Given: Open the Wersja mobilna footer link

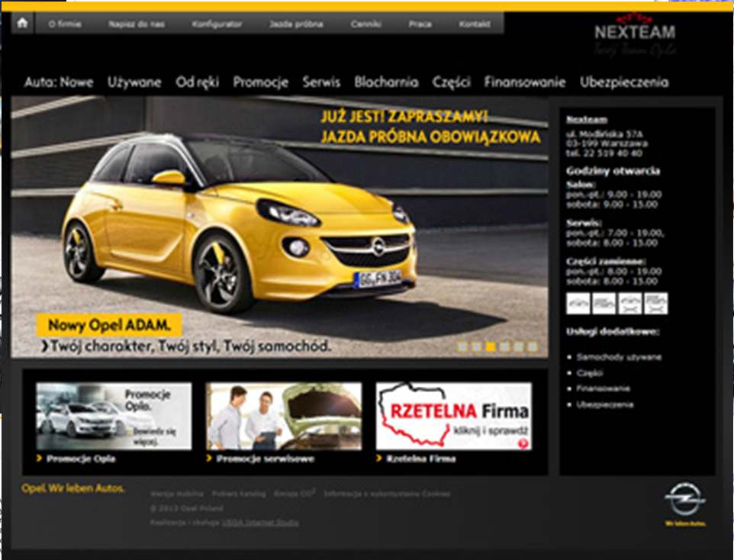Looking at the screenshot, I should [x=177, y=494].
